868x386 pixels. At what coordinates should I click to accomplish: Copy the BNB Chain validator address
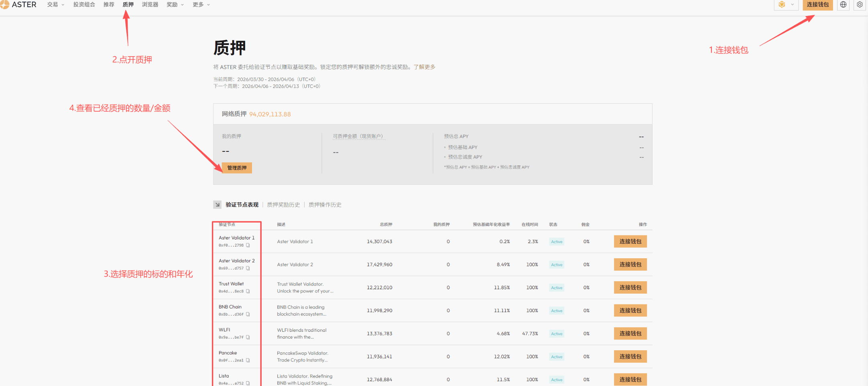(x=248, y=314)
